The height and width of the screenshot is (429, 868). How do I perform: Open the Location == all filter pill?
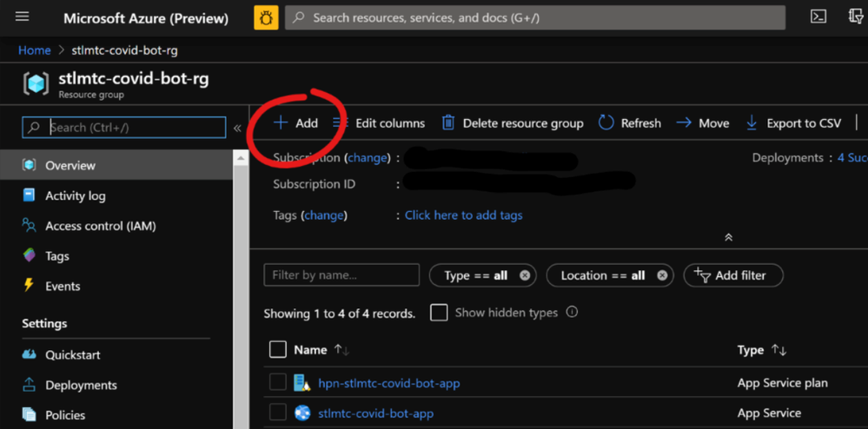click(x=603, y=275)
